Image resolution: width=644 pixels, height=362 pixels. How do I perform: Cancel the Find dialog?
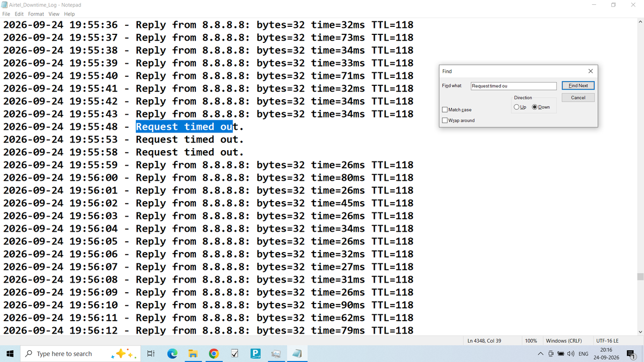[578, 98]
